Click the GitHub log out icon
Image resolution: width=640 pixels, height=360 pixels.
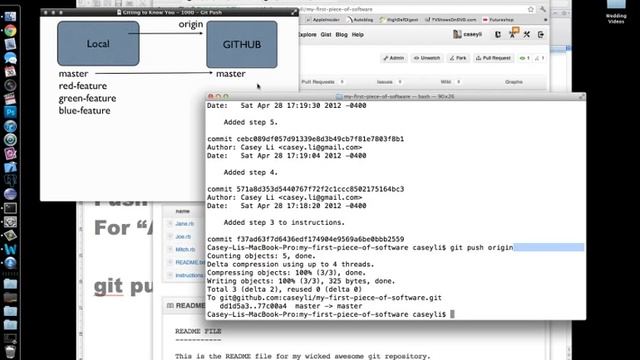point(541,35)
